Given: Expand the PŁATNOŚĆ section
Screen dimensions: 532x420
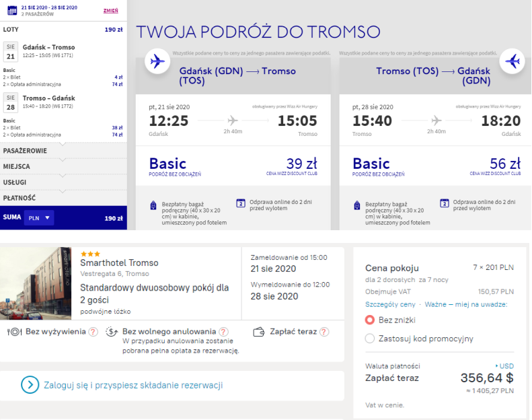Looking at the screenshot, I should [x=20, y=198].
